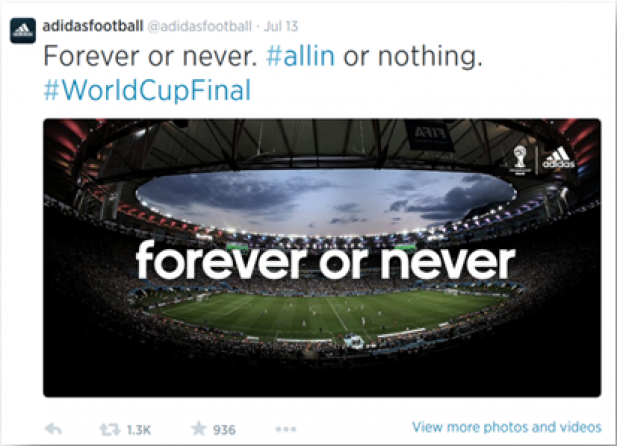Retweet using the retweet arrows icon
617x446 pixels.
pos(110,429)
